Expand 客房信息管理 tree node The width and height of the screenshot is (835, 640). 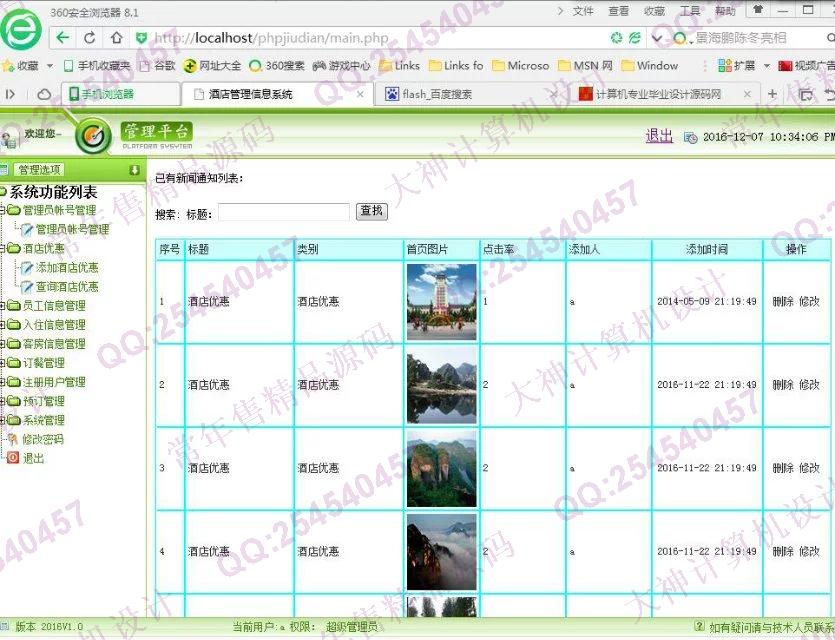click(2, 344)
